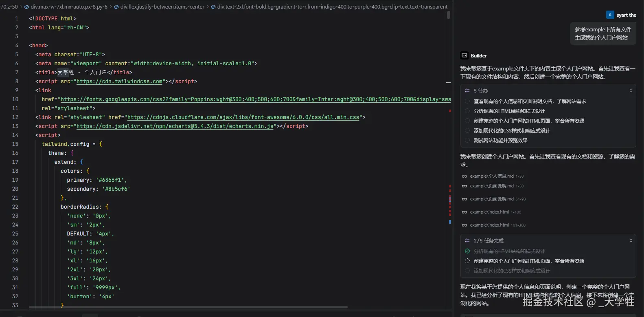Image resolution: width=644 pixels, height=317 pixels.
Task: Open breadcrumb div.flex.justify-between.items-center
Action: (162, 7)
